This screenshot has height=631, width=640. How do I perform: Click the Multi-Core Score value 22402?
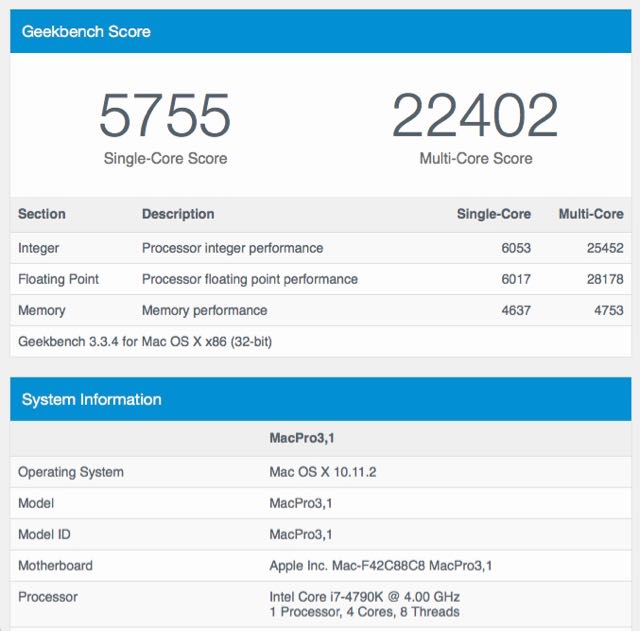[x=475, y=115]
